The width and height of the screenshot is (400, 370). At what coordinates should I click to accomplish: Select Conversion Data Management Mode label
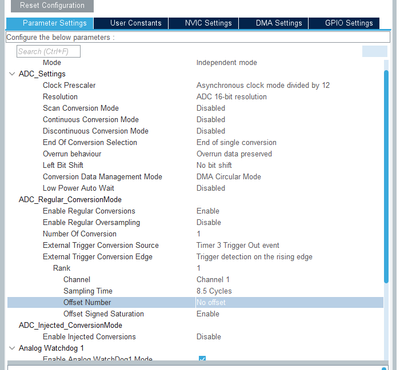click(x=102, y=177)
